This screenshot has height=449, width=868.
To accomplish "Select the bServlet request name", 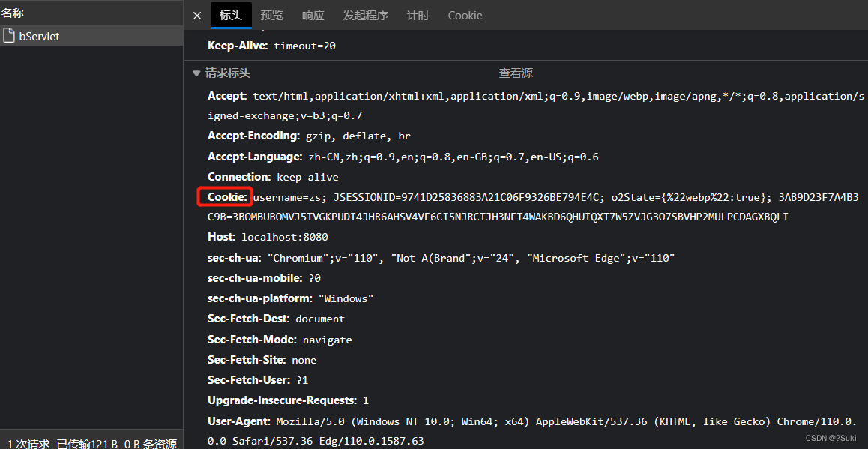I will point(39,36).
